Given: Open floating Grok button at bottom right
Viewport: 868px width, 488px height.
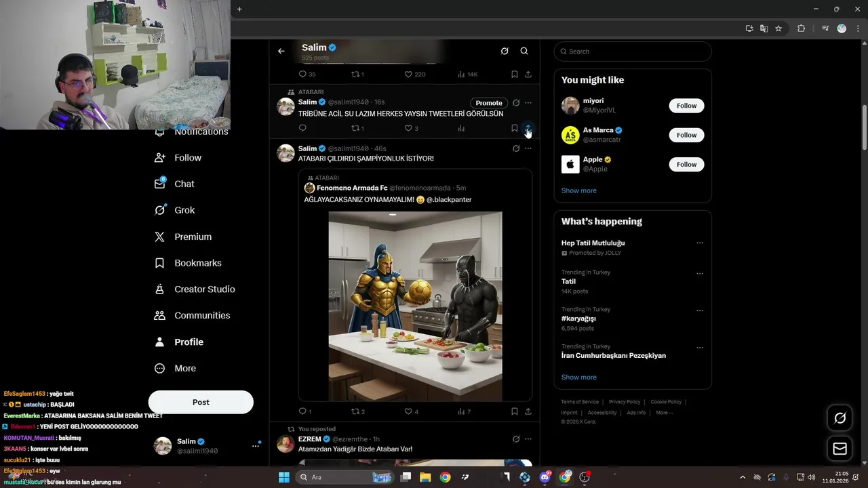Looking at the screenshot, I should pos(840,418).
